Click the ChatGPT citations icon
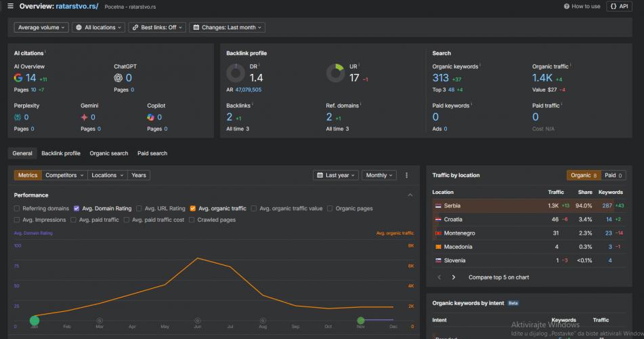This screenshot has height=339, width=644. [x=119, y=78]
